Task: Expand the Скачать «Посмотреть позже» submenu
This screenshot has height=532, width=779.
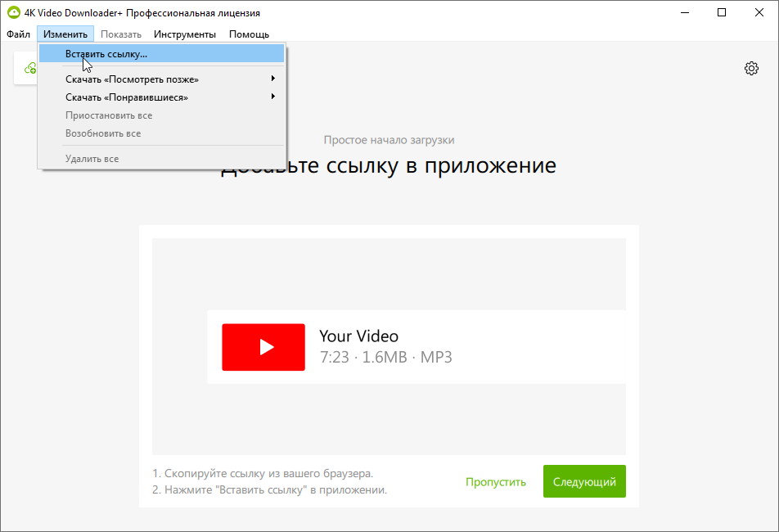Action: 132,79
